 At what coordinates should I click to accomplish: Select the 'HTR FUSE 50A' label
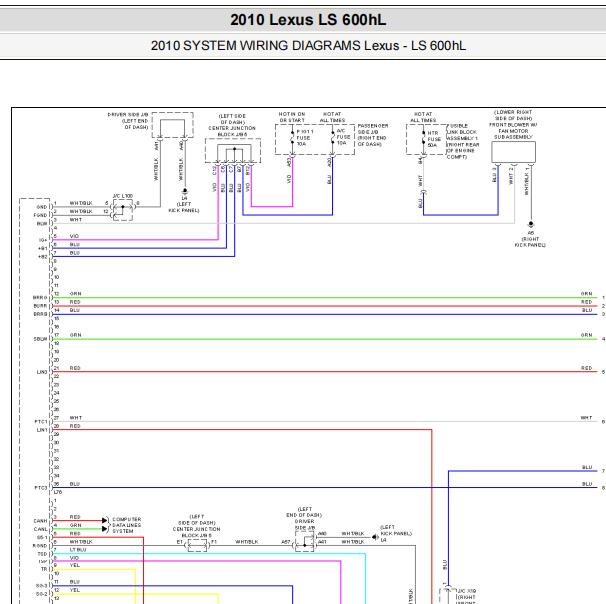(x=434, y=139)
